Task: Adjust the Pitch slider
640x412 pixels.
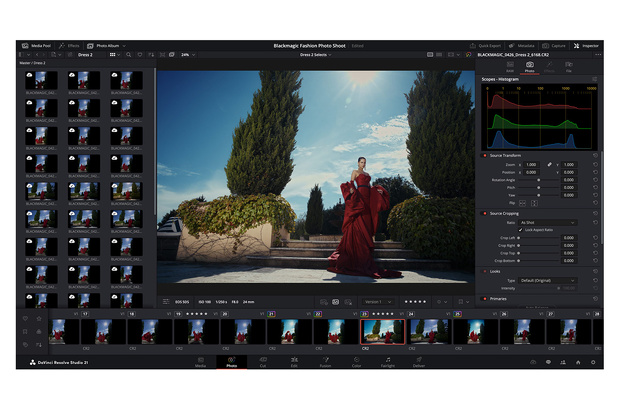Action: [538, 188]
